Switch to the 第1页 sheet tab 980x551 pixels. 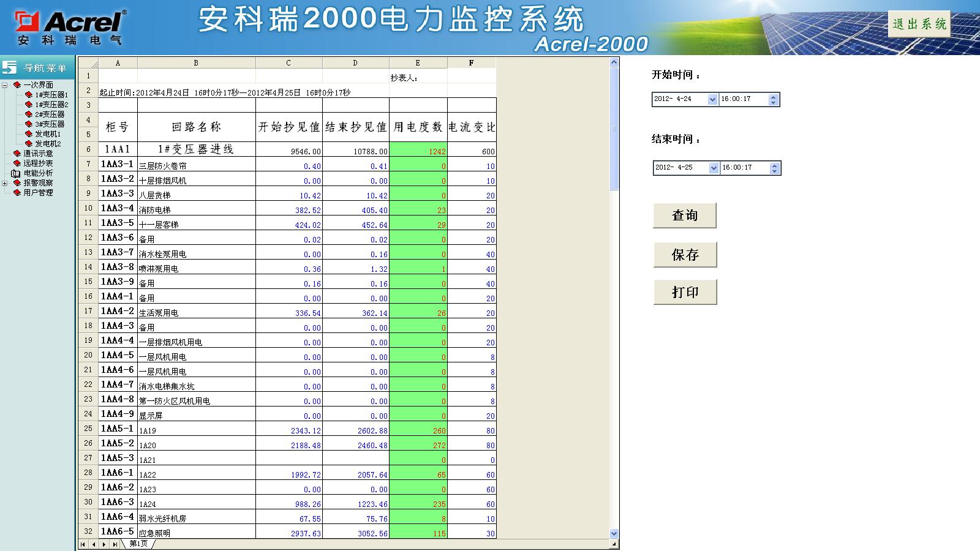tap(138, 544)
